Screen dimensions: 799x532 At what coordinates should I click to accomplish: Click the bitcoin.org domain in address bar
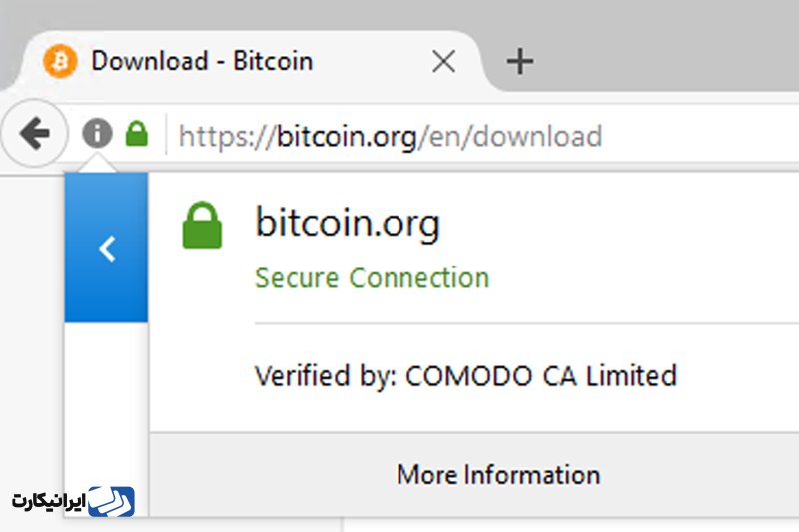(x=347, y=137)
